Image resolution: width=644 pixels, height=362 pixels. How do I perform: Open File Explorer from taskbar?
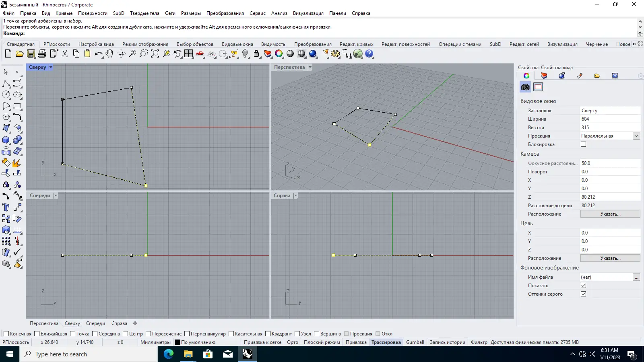coord(188,354)
